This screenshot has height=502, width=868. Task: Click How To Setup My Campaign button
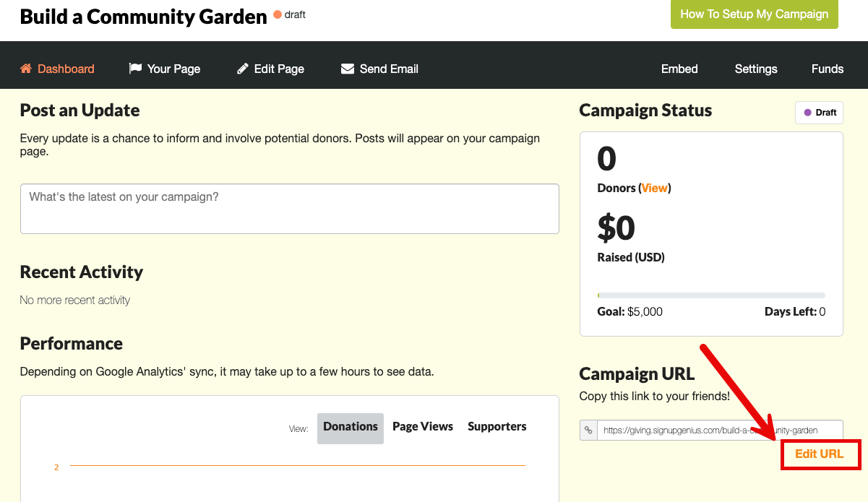755,14
